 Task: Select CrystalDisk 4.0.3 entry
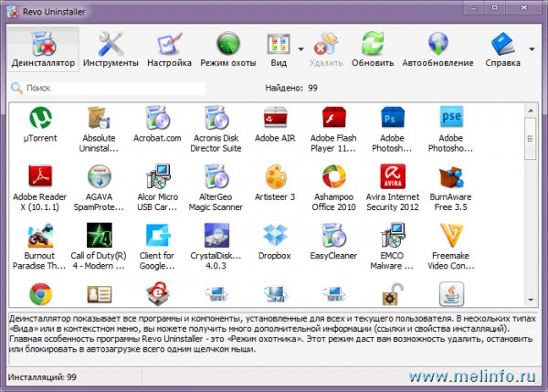pos(216,247)
